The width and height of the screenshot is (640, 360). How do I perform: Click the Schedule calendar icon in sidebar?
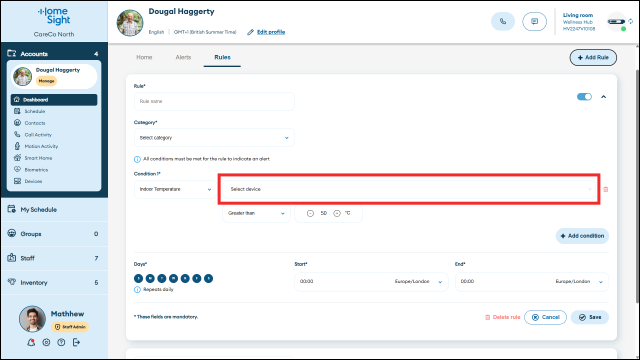point(17,111)
